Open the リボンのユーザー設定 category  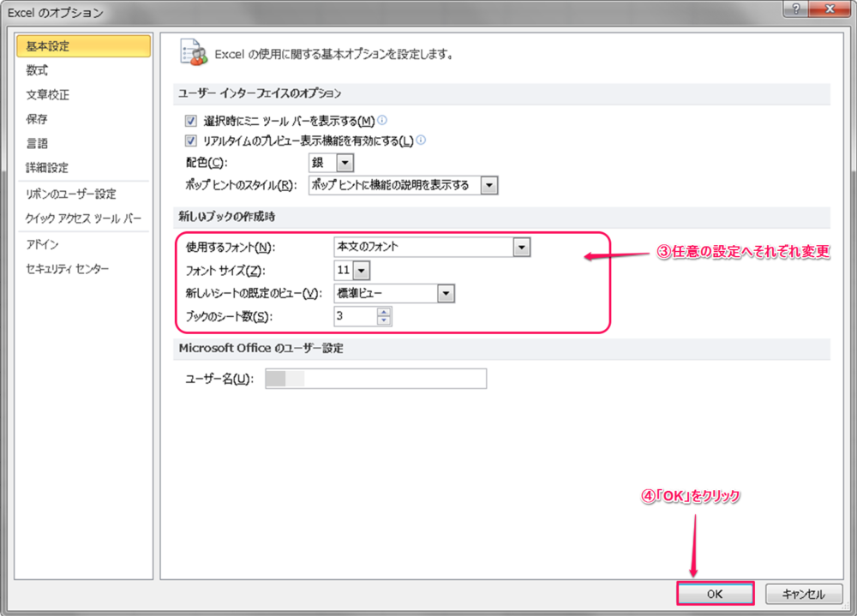coord(70,194)
